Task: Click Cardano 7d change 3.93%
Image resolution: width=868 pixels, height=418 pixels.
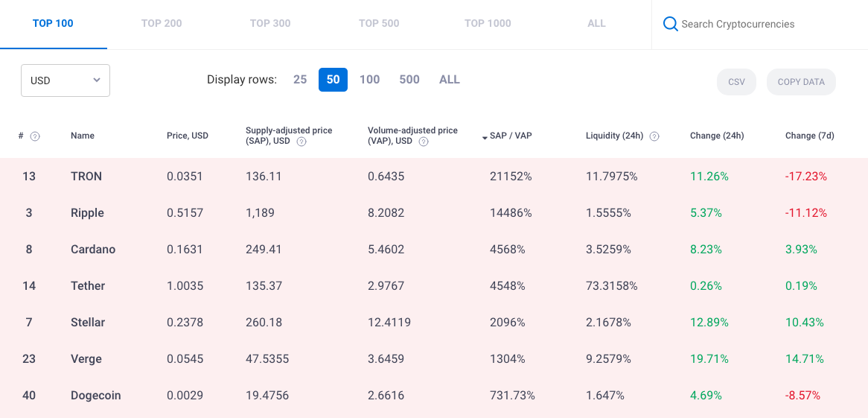Action: 801,250
